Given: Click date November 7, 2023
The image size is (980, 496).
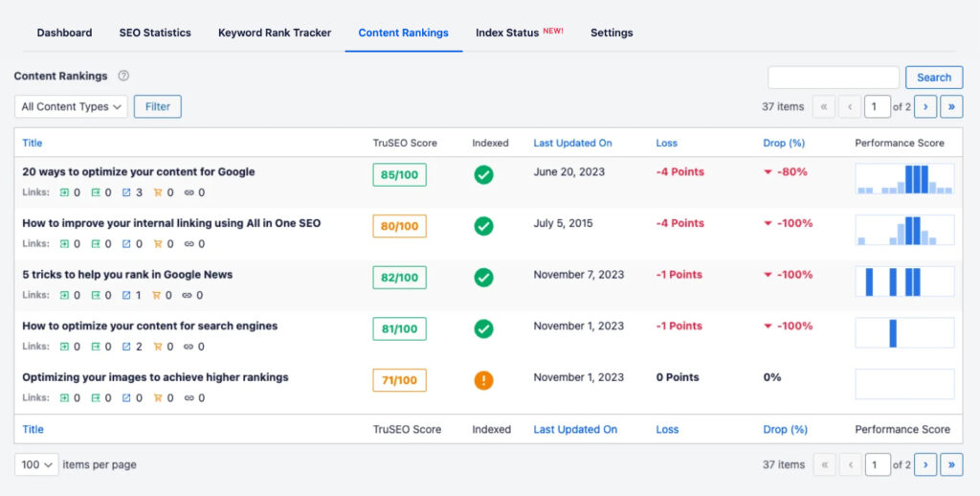Looking at the screenshot, I should (x=579, y=275).
